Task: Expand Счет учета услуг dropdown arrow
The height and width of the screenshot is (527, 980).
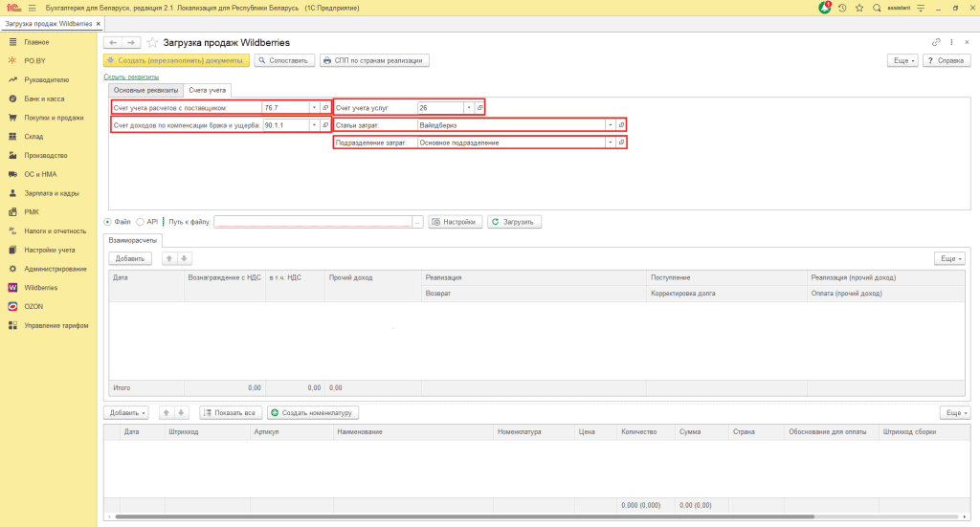Action: [468, 108]
